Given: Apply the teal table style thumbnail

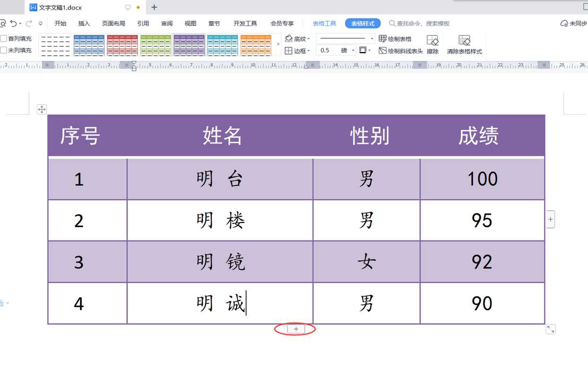Looking at the screenshot, I should [223, 45].
